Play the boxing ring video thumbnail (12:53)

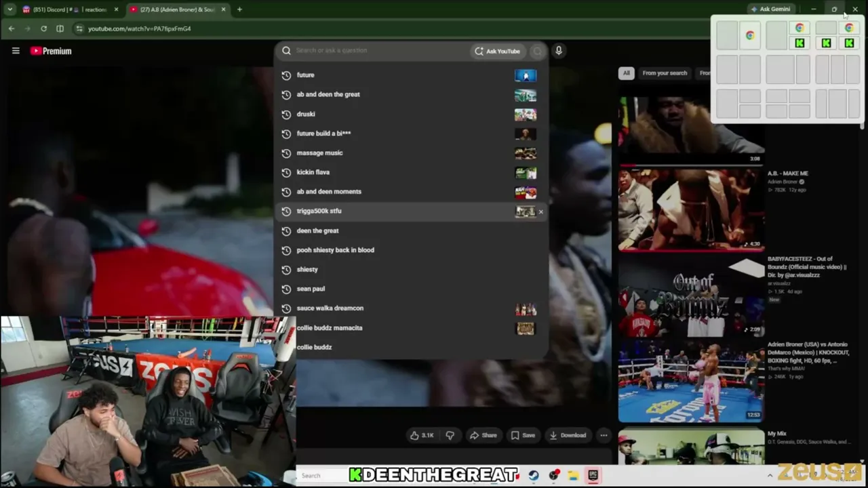pos(691,381)
